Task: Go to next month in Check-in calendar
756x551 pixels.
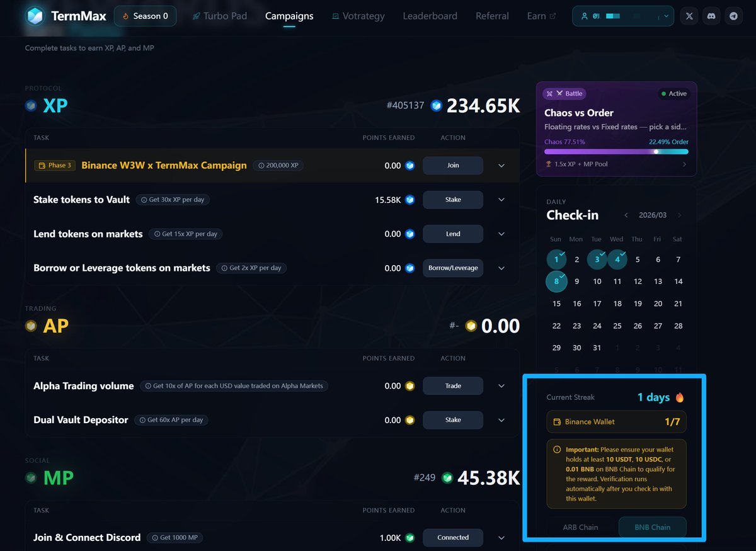Action: (x=679, y=215)
